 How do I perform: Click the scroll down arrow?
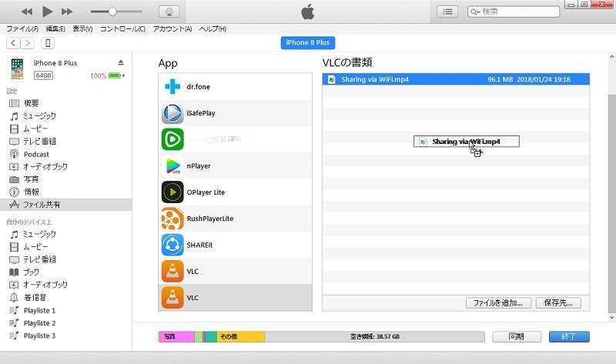(611, 317)
